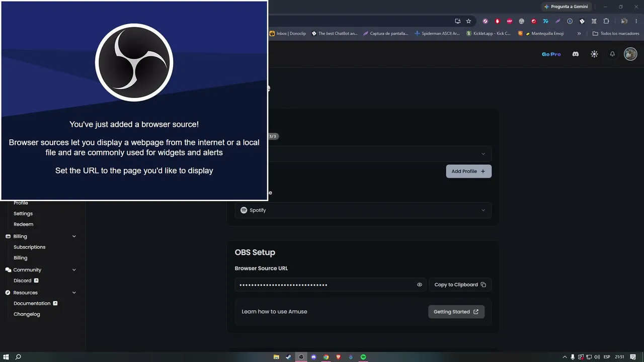
Task: Open the Spiderman ASCII Art bookmark
Action: (x=437, y=34)
